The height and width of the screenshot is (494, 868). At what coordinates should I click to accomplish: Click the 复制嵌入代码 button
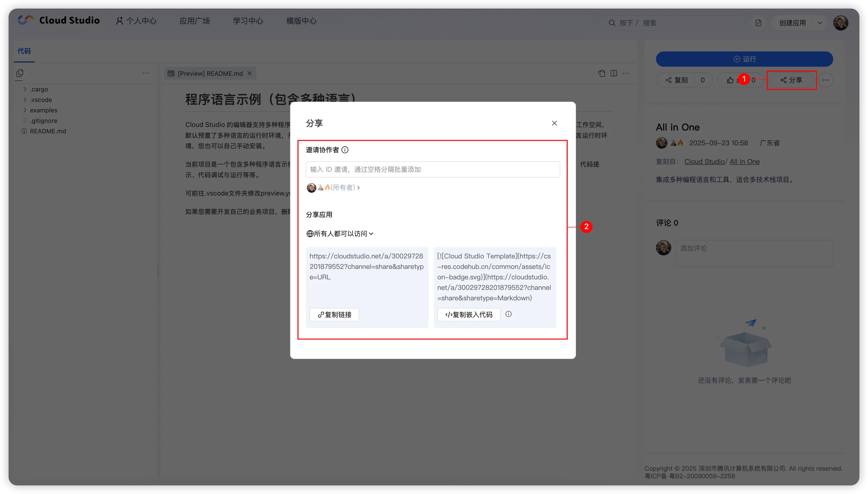point(469,314)
